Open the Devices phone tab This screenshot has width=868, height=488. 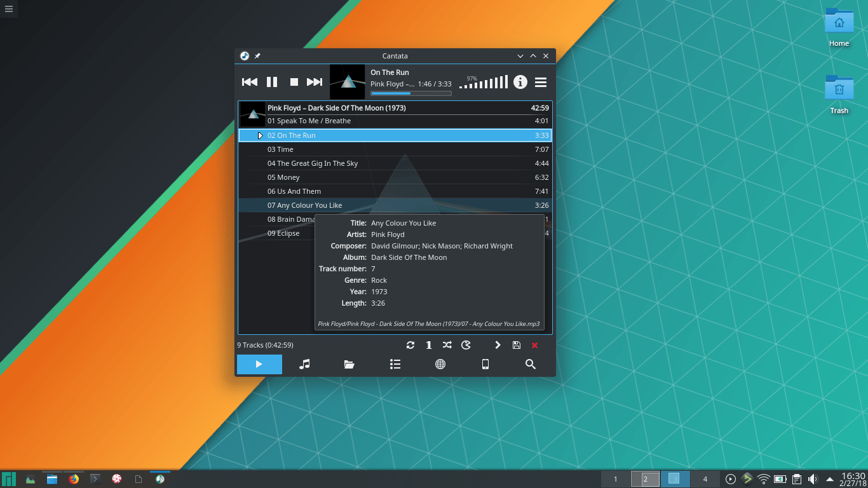click(x=485, y=364)
